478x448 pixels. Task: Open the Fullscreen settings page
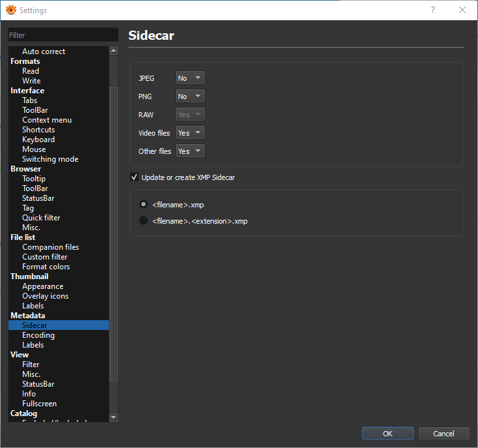pyautogui.click(x=39, y=404)
